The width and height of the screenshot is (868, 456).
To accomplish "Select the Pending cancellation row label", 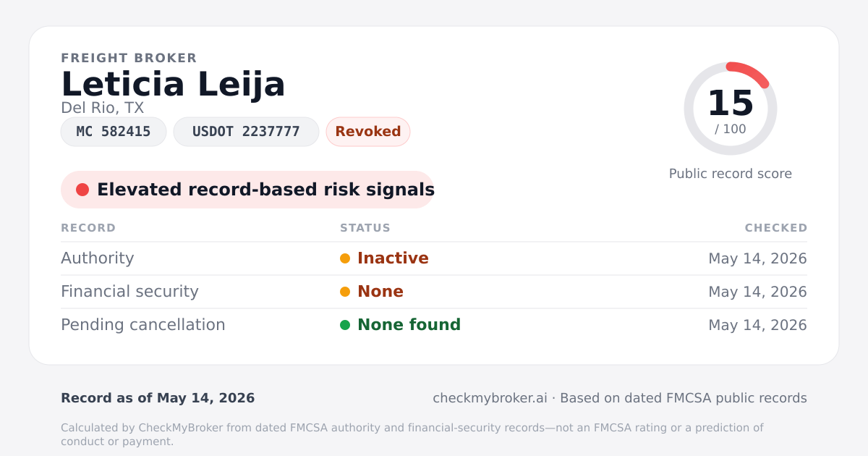I will [143, 325].
